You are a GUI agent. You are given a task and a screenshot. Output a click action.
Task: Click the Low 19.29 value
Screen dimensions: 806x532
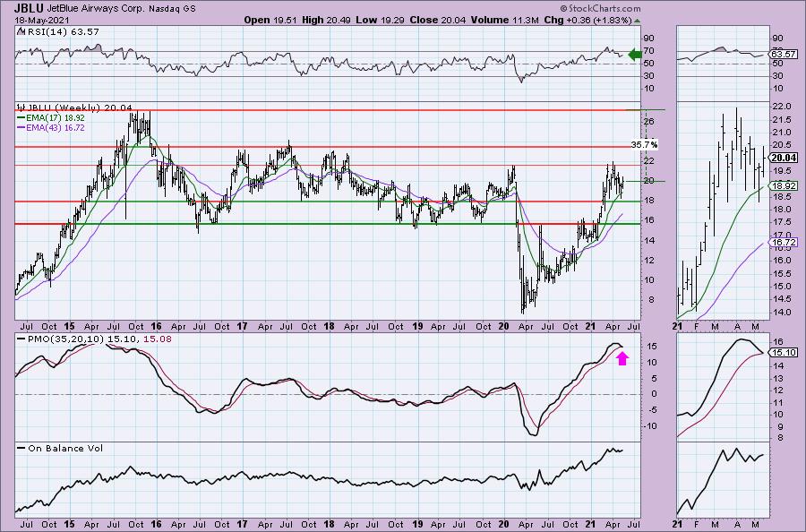point(380,20)
